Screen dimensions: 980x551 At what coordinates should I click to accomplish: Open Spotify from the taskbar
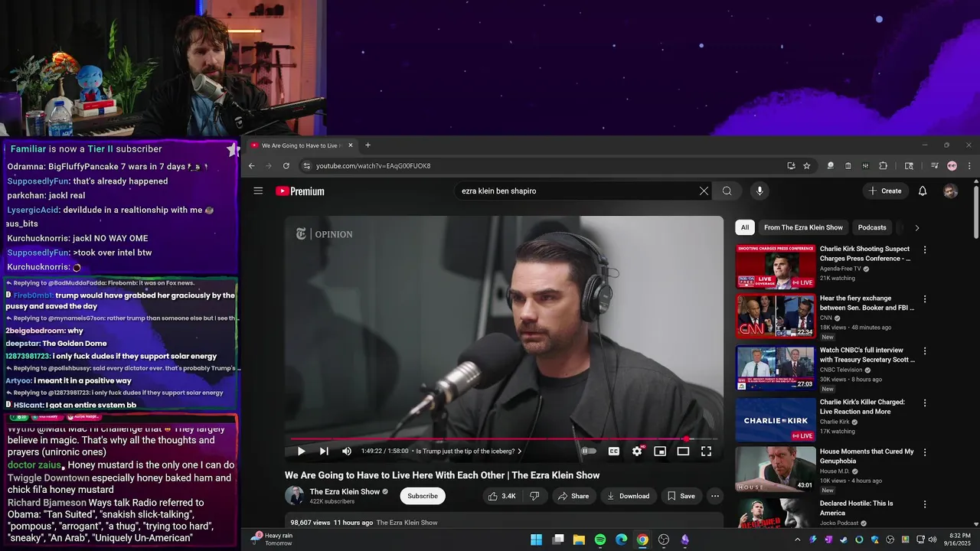pyautogui.click(x=600, y=540)
